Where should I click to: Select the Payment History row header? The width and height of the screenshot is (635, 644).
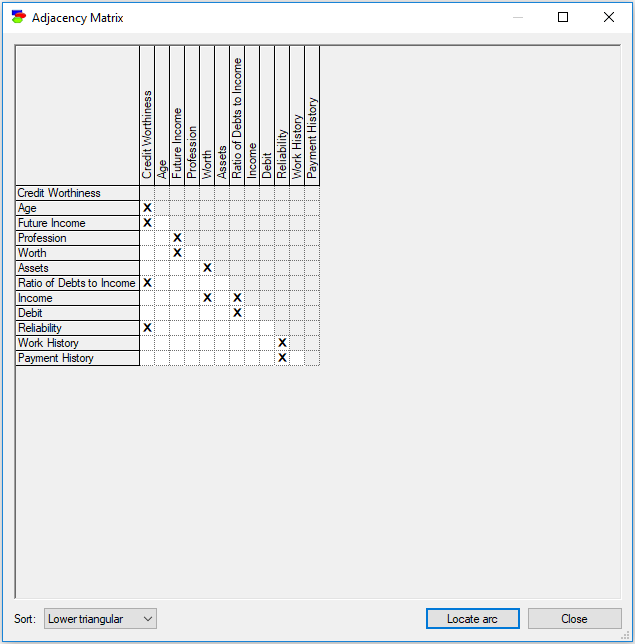(x=78, y=358)
